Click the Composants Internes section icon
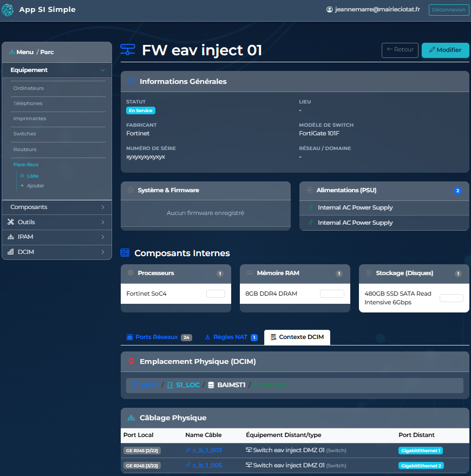471x476 pixels. (125, 253)
